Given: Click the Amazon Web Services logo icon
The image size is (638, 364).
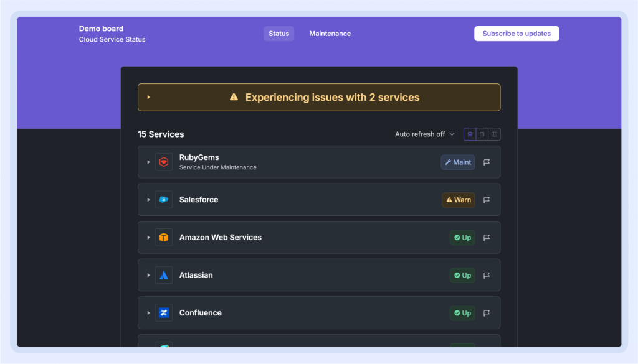Looking at the screenshot, I should pos(164,238).
